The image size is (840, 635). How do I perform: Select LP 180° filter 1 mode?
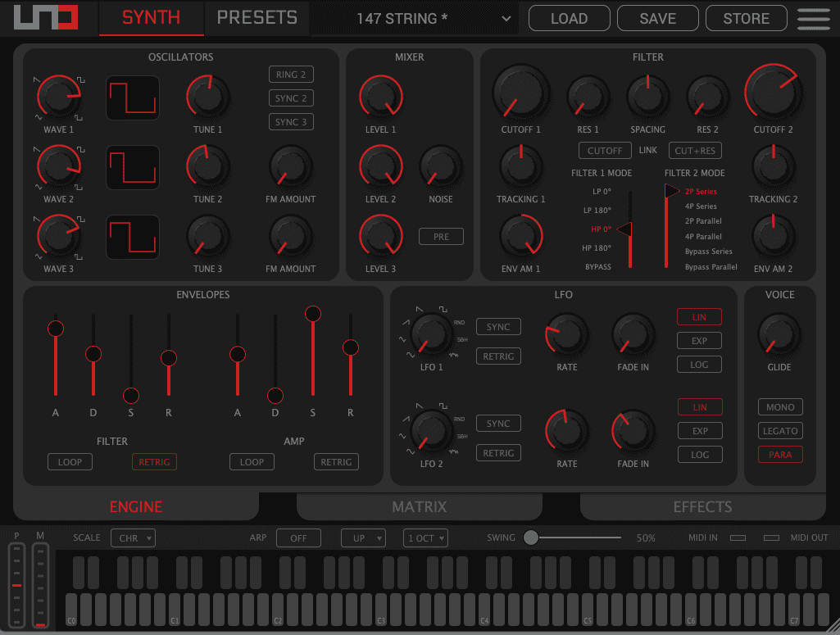coord(597,211)
